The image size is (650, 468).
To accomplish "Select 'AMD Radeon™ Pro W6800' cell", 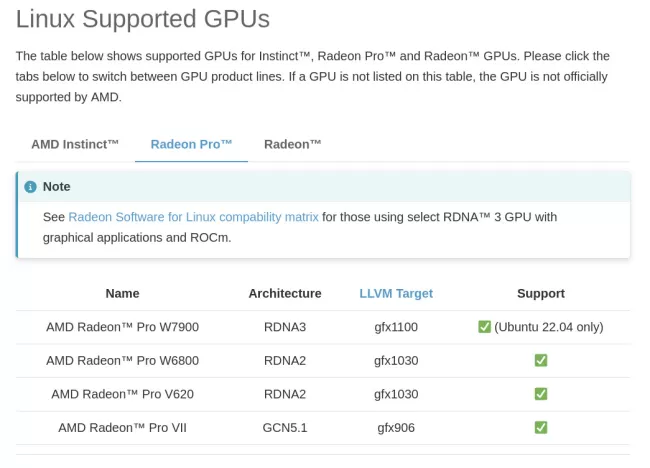I will (122, 361).
